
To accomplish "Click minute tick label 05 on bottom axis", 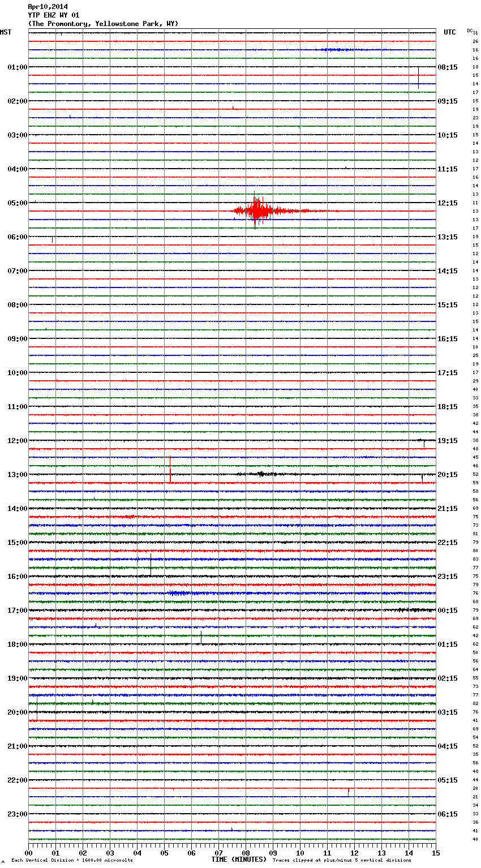I will tap(164, 853).
